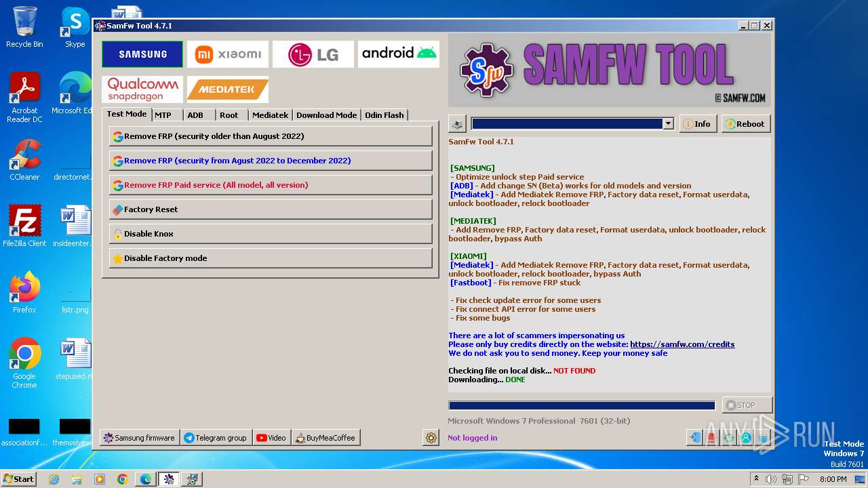Image resolution: width=868 pixels, height=488 pixels.
Task: Open Edge from the taskbar
Action: [146, 479]
